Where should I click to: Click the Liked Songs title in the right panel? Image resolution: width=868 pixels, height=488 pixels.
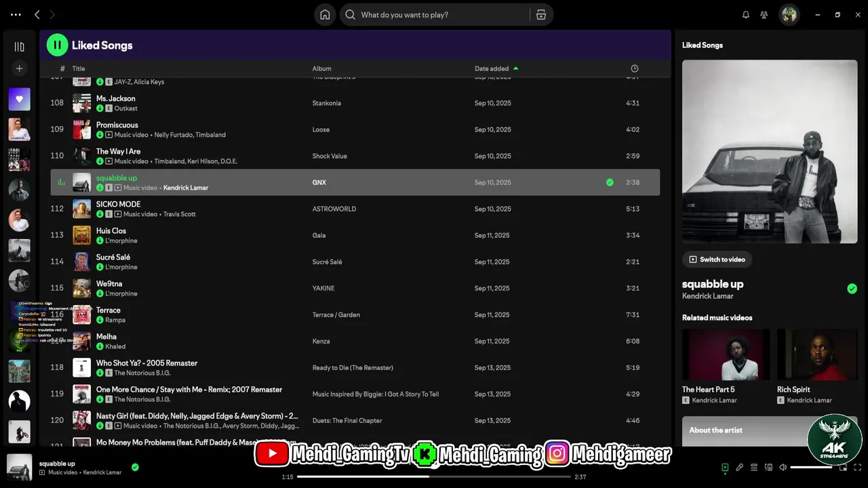(703, 45)
